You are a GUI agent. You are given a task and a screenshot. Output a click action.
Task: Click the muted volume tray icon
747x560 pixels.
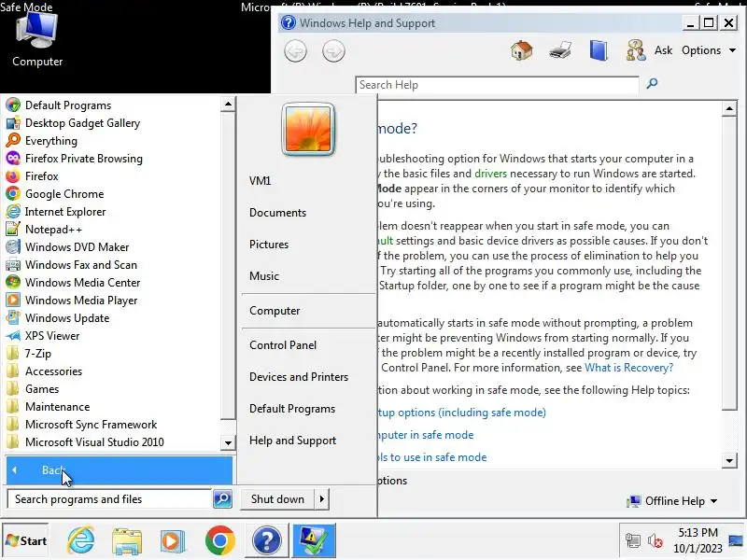(655, 541)
